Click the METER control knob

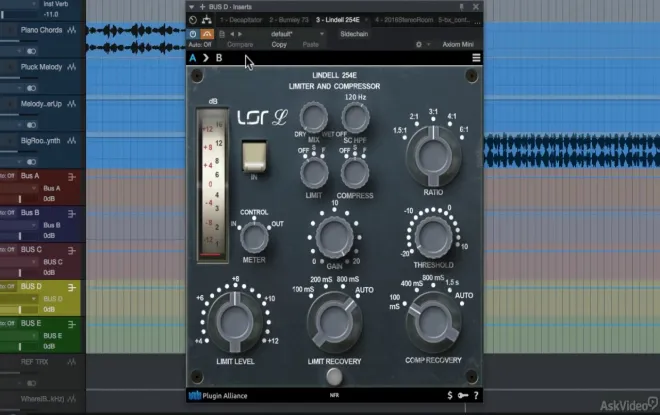254,238
